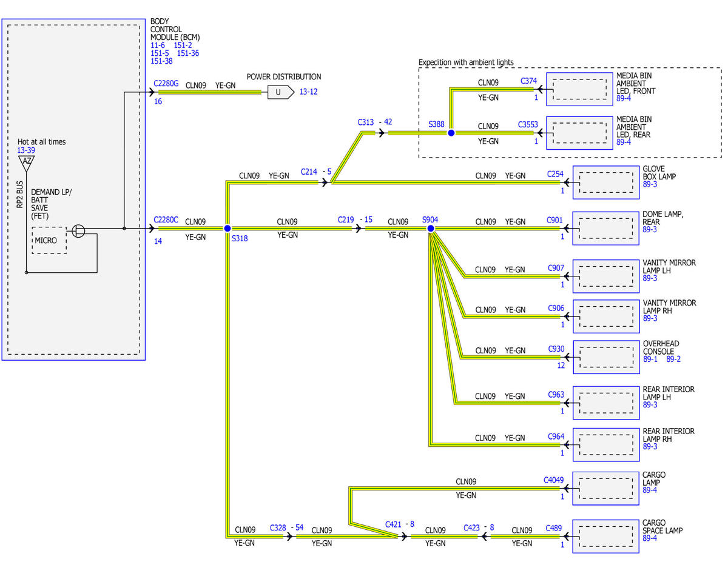Open the C4049 cargo lamp connector
This screenshot has width=728, height=562.
554,480
